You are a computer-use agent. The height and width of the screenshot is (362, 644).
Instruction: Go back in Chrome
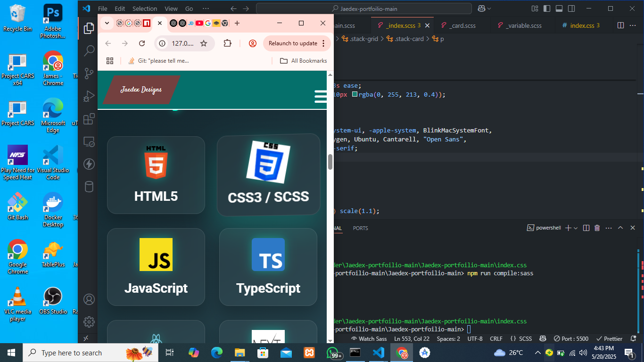click(x=108, y=43)
